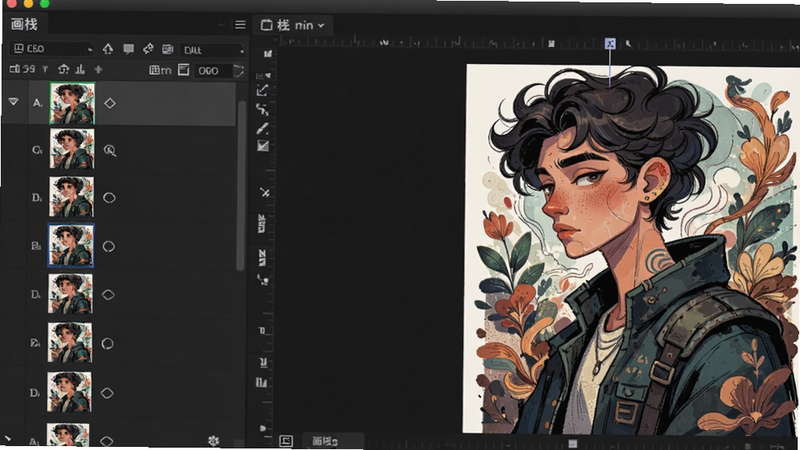This screenshot has height=450, width=800.
Task: Toggle the circle marker on row E
Action: coord(107,343)
